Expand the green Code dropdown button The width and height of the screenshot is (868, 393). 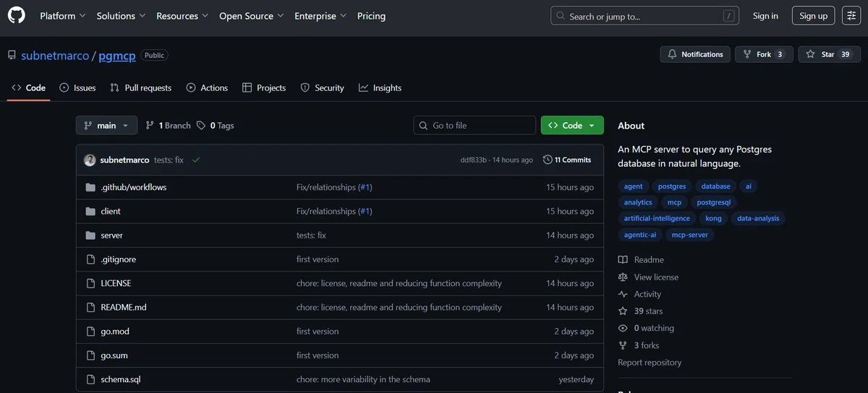[x=572, y=126]
